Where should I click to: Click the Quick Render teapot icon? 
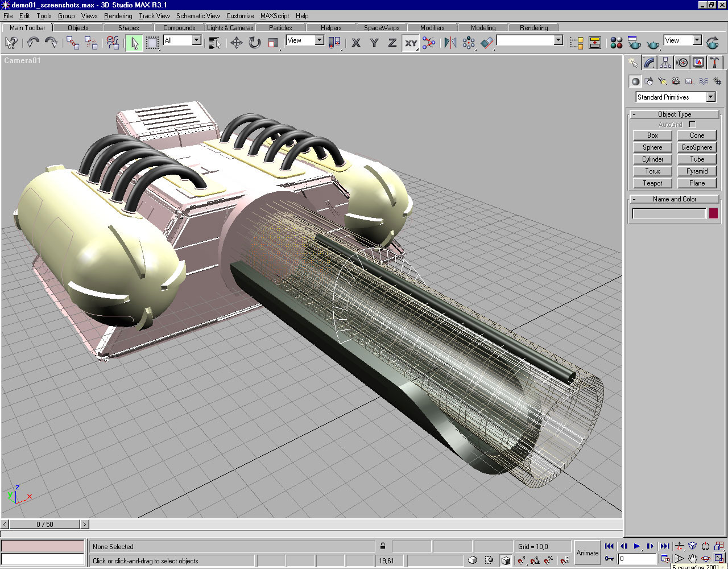click(x=654, y=43)
